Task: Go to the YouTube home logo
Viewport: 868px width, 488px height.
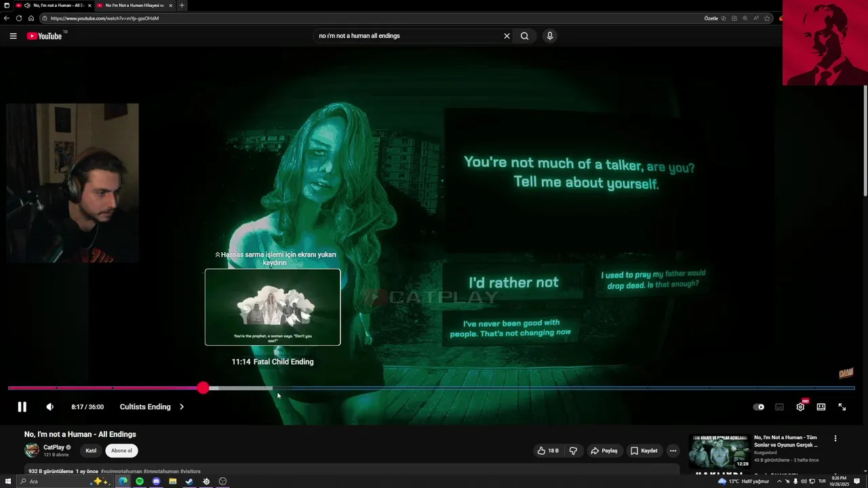Action: point(45,36)
